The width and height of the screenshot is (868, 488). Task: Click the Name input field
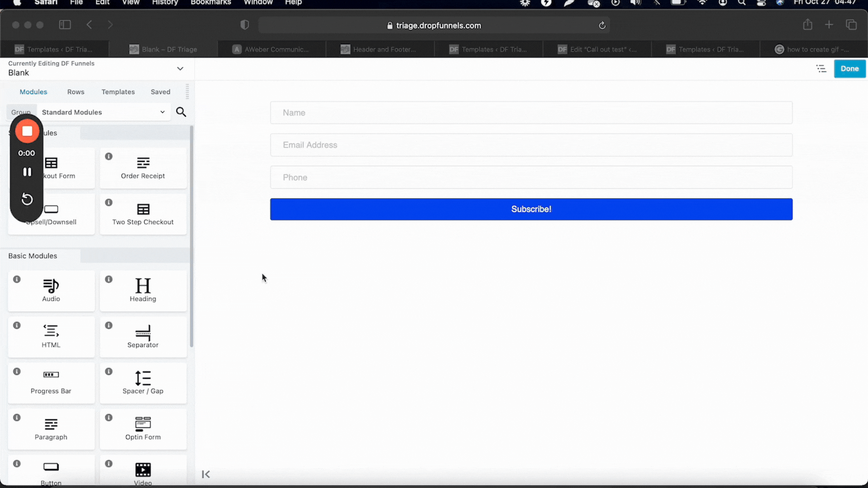click(x=531, y=113)
